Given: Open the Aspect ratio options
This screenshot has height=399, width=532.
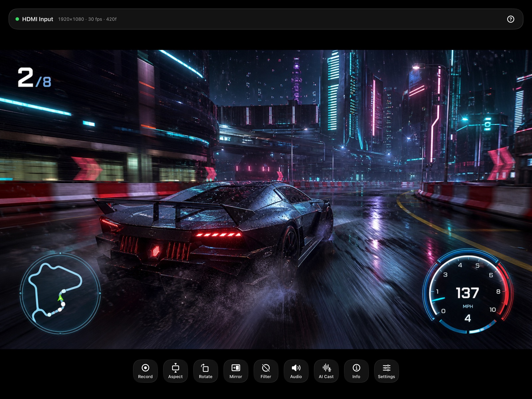Looking at the screenshot, I should click(176, 371).
